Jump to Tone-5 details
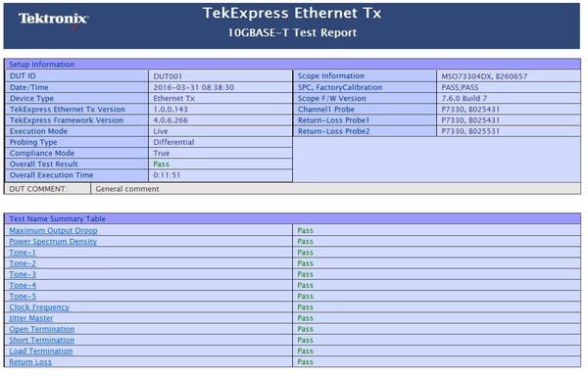The width and height of the screenshot is (588, 376). coord(23,296)
